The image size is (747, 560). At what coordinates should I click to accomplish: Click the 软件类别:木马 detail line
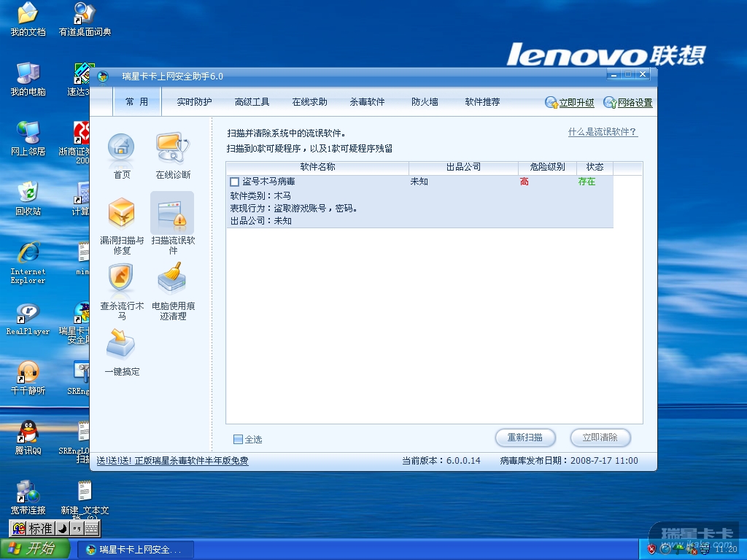[260, 195]
